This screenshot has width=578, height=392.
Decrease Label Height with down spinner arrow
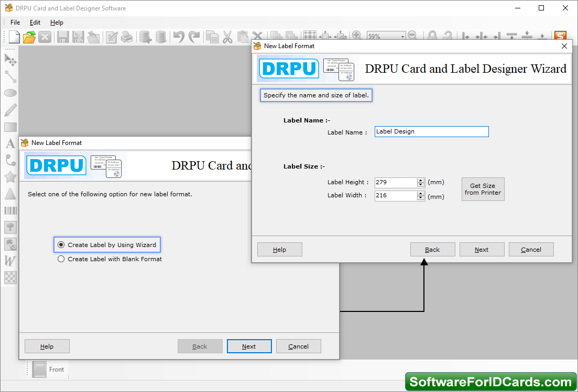421,184
